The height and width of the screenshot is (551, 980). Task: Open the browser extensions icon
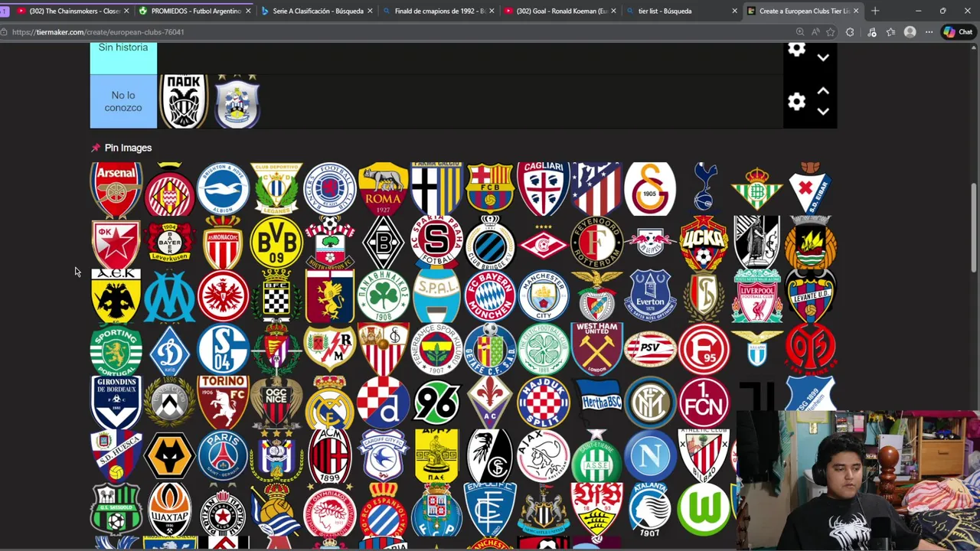850,32
